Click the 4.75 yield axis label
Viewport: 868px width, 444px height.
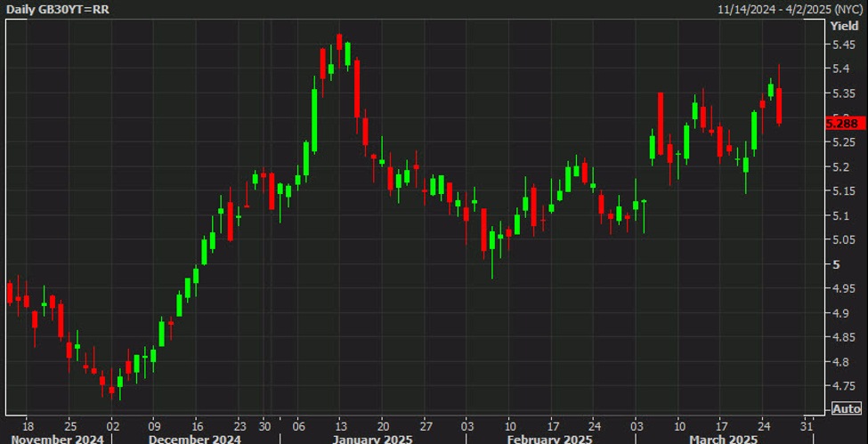(x=844, y=386)
